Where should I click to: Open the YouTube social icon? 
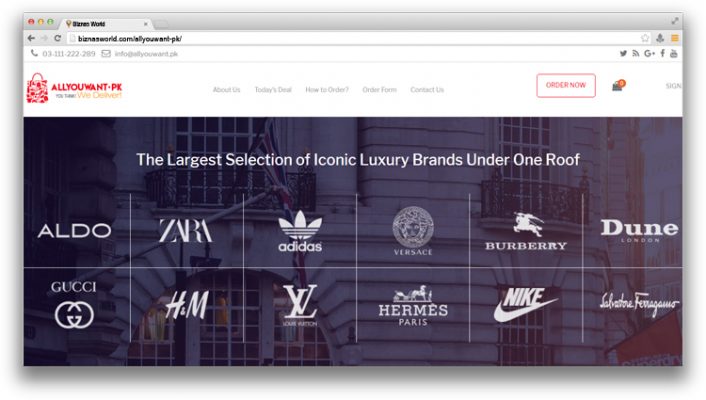[674, 53]
